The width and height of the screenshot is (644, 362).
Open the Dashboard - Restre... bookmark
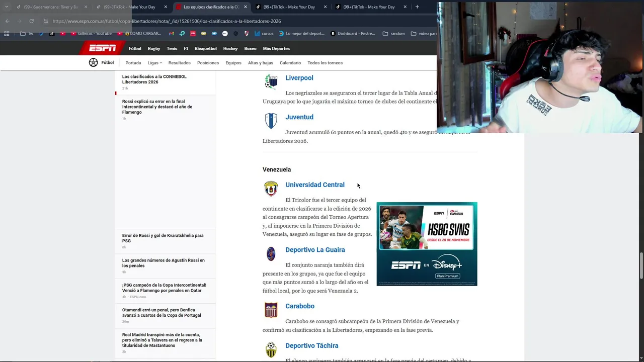[x=353, y=34]
